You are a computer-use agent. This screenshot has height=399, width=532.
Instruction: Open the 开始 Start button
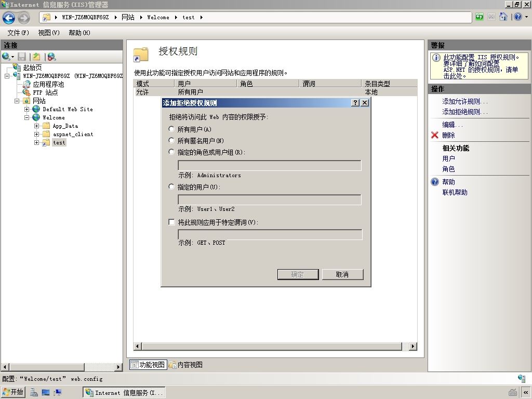[x=13, y=393]
